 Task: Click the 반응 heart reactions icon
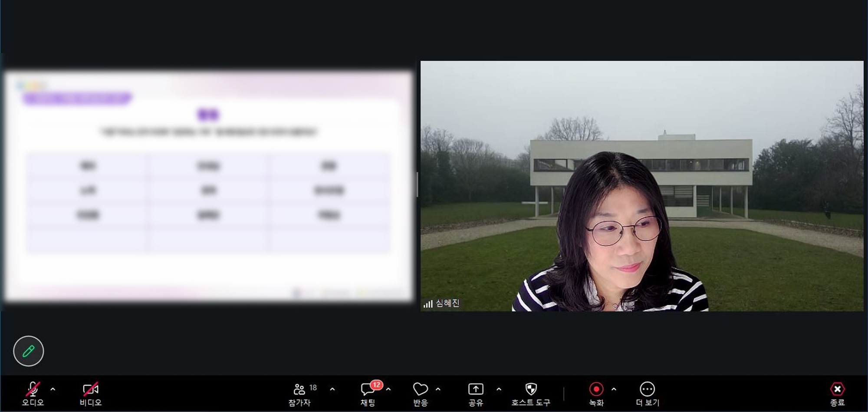pyautogui.click(x=420, y=393)
